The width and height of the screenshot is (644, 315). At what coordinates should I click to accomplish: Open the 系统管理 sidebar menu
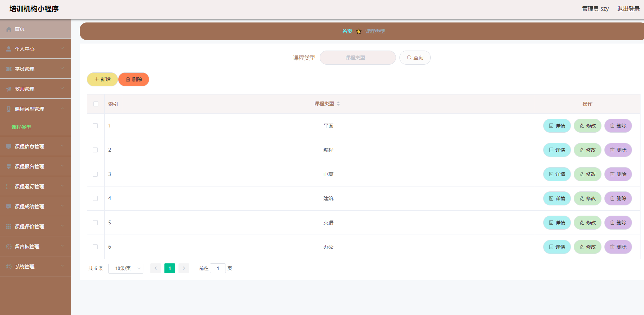coord(35,267)
